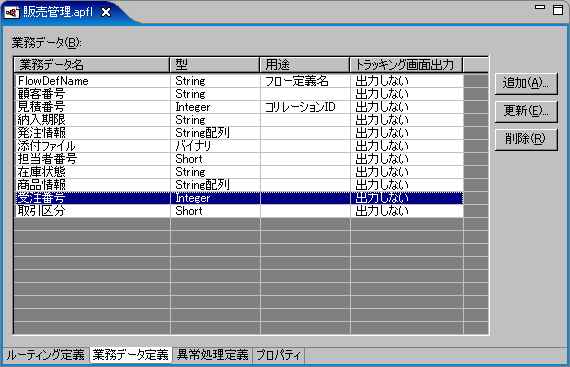Close the 販売管理.apfl editor tab
570x367 pixels.
106,13
